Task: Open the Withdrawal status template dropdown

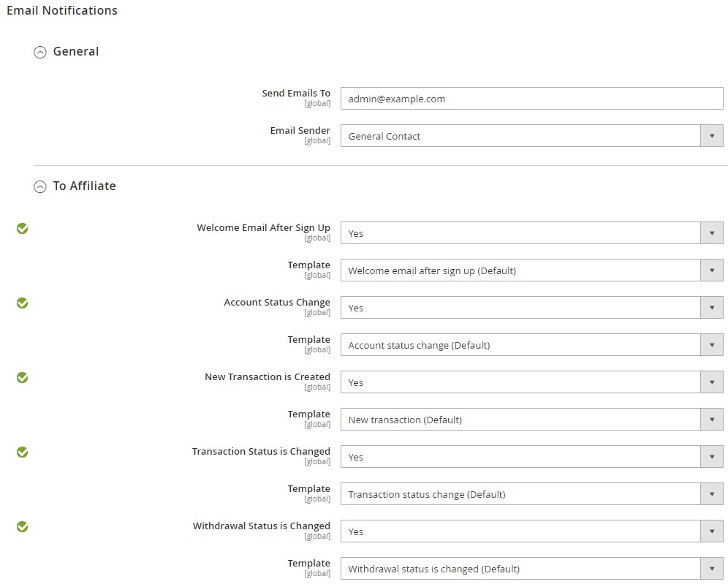Action: pyautogui.click(x=531, y=569)
